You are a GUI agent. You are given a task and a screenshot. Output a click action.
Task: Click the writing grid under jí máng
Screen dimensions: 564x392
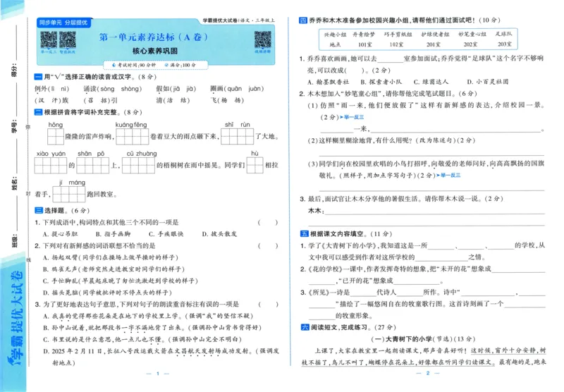[69, 194]
